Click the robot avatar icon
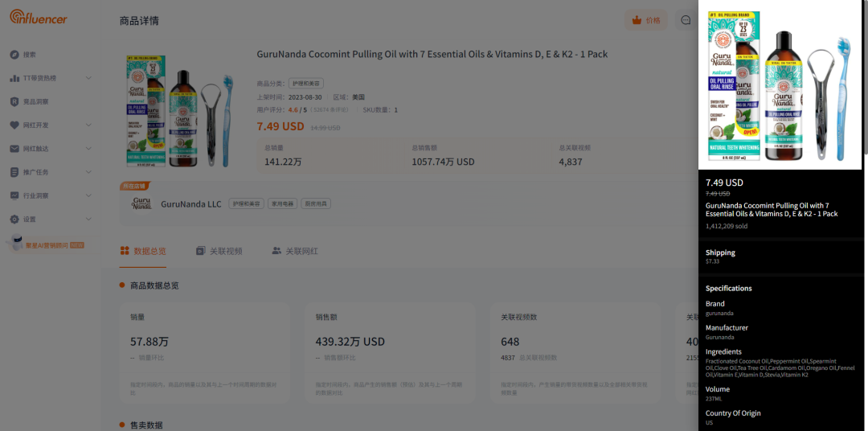The width and height of the screenshot is (868, 431). click(x=15, y=243)
